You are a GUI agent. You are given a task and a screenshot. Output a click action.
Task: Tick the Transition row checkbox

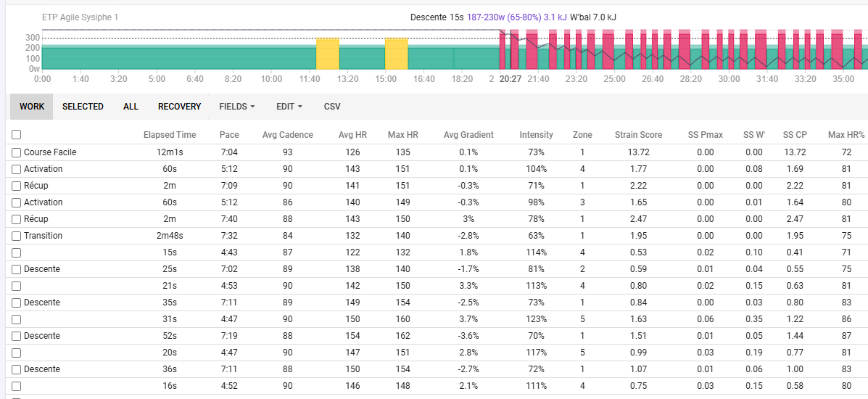[x=17, y=236]
